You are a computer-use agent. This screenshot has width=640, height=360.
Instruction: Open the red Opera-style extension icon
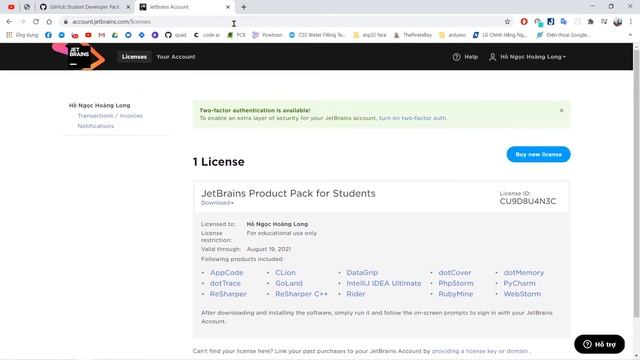click(524, 22)
